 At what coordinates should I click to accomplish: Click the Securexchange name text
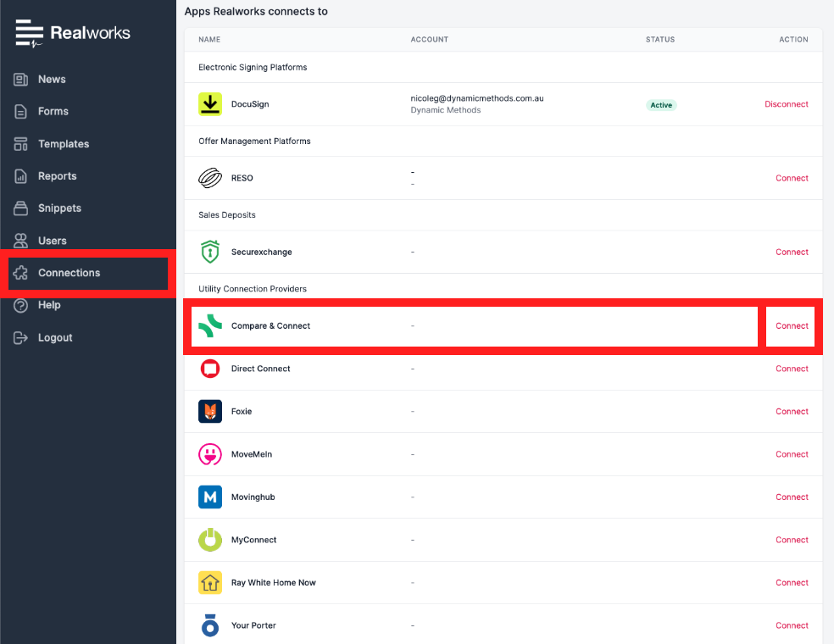point(262,252)
